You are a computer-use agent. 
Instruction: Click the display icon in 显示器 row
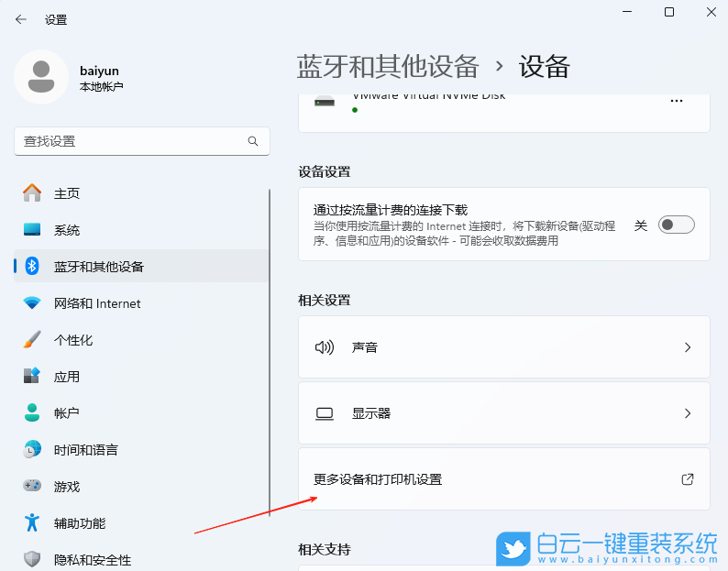point(324,413)
